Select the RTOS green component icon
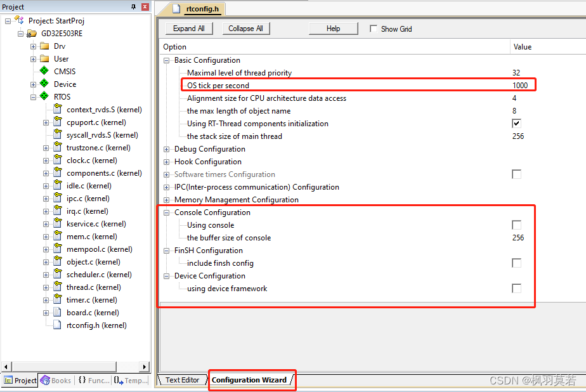The height and width of the screenshot is (392, 586). tap(44, 96)
